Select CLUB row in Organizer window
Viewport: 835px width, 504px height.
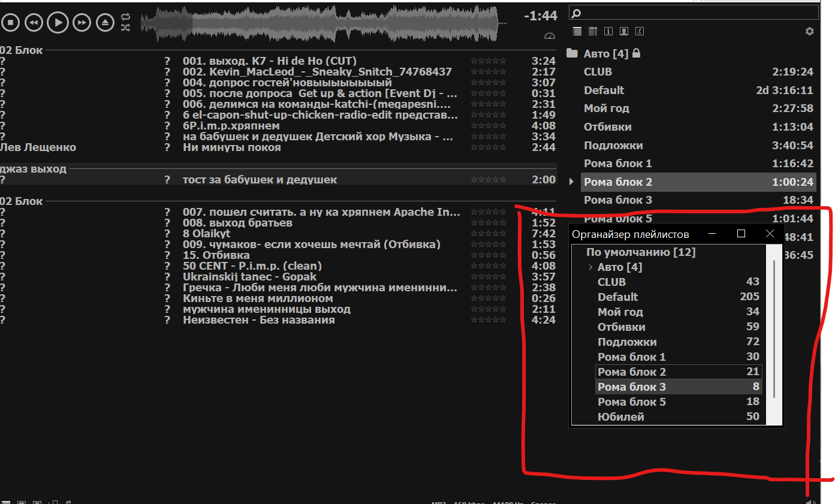pos(679,282)
